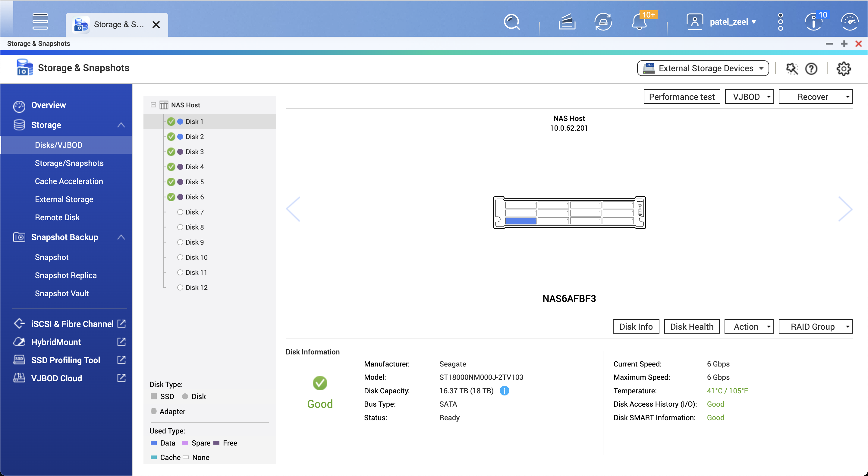Click highlighted blue drive bay in chassis

520,221
